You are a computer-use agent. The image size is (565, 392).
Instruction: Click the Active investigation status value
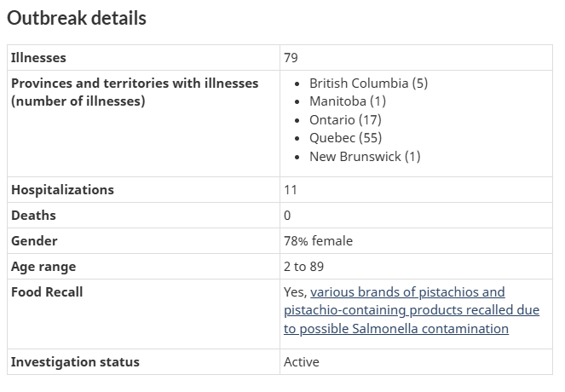pos(301,362)
